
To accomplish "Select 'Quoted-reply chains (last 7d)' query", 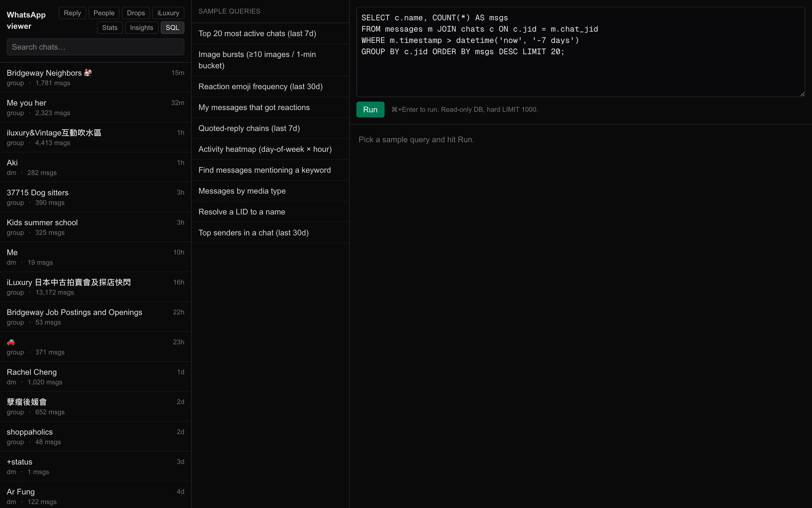I will tap(270, 128).
